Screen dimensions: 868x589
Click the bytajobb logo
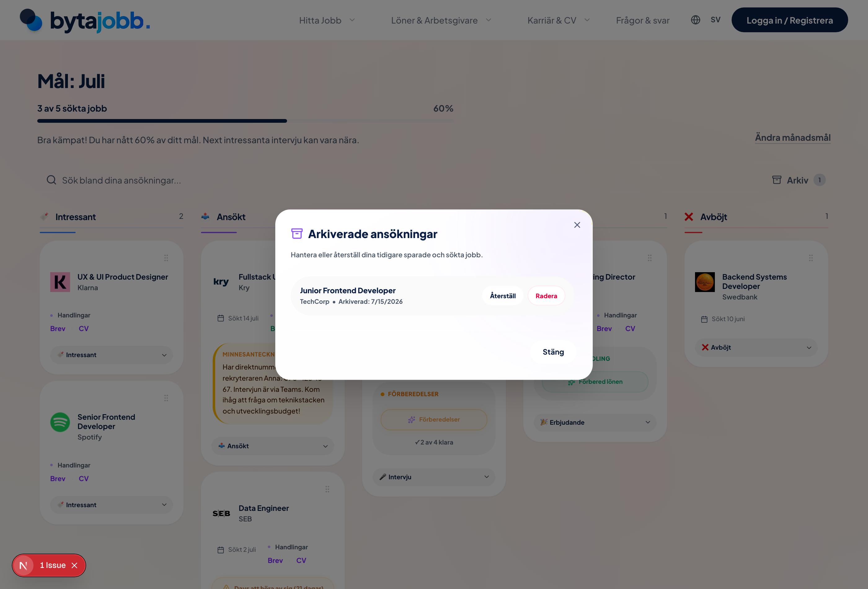pos(85,20)
